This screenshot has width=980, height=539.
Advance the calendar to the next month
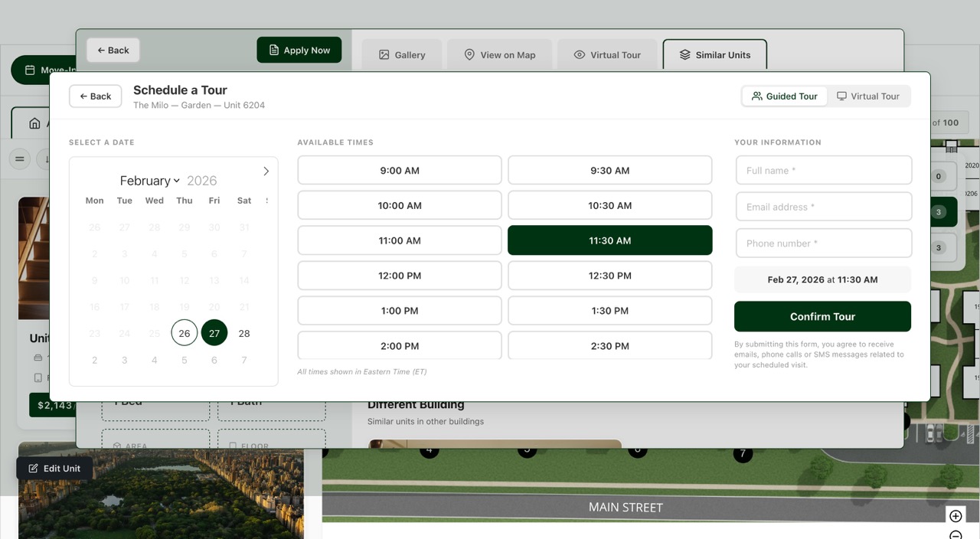coord(266,171)
